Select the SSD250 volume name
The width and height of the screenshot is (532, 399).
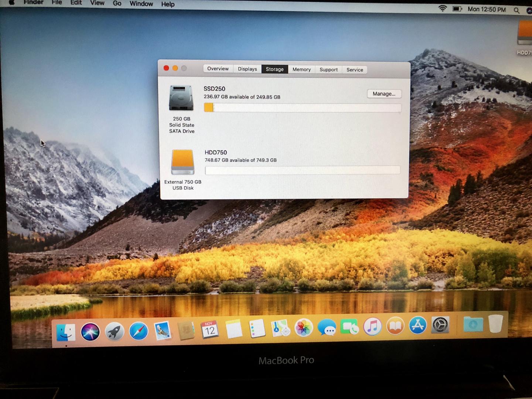214,89
